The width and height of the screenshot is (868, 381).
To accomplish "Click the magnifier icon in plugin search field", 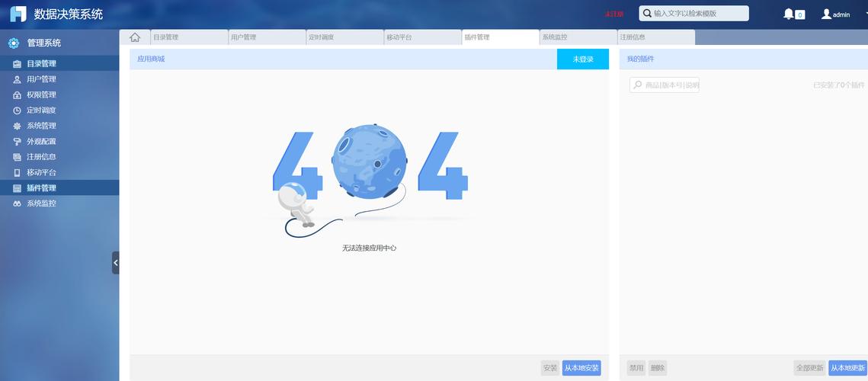I will (x=638, y=85).
